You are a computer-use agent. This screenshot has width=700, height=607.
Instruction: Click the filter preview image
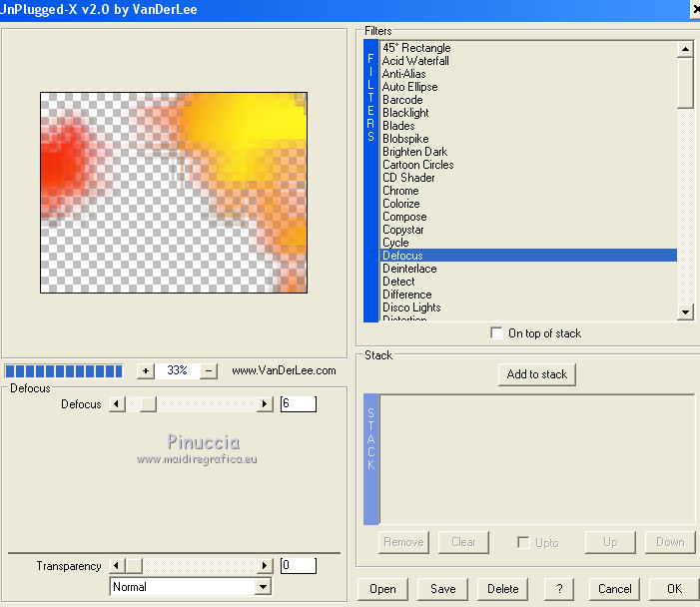coord(174,193)
